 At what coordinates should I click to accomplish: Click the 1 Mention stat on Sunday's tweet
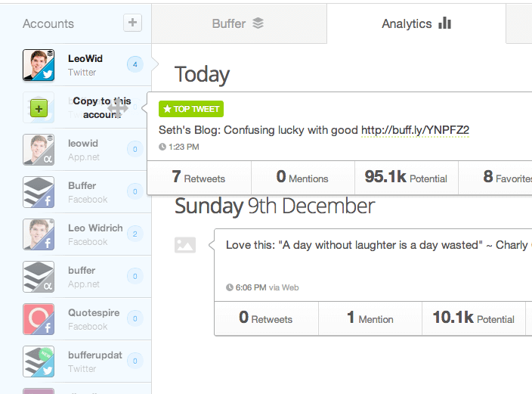pyautogui.click(x=370, y=318)
